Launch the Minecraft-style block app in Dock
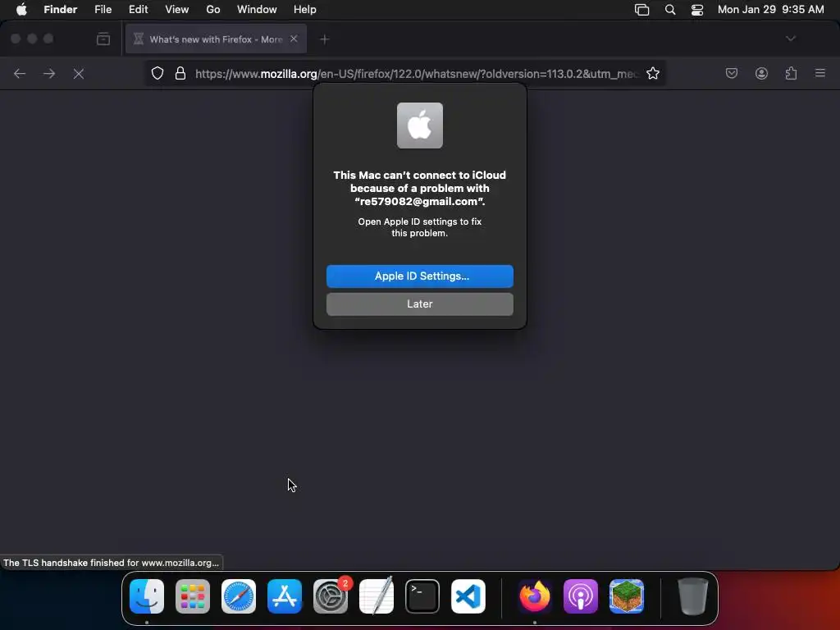840x630 pixels. 626,596
